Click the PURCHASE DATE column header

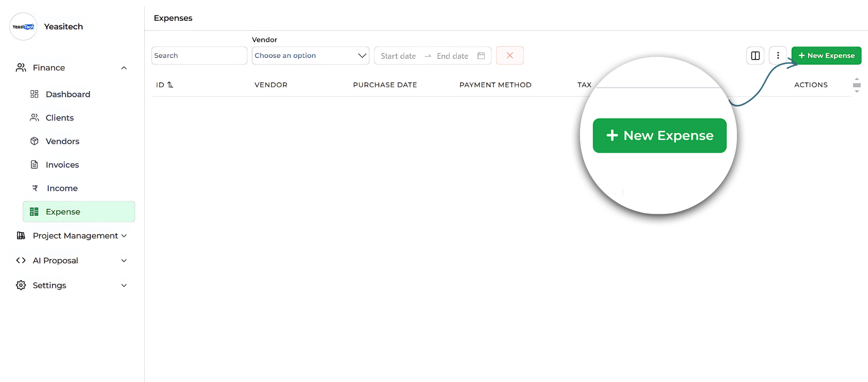385,85
